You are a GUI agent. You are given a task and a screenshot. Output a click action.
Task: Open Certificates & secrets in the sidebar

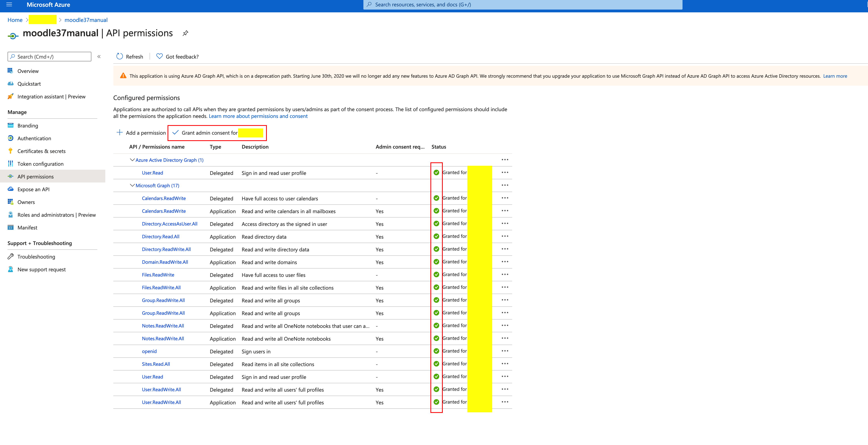(x=42, y=151)
